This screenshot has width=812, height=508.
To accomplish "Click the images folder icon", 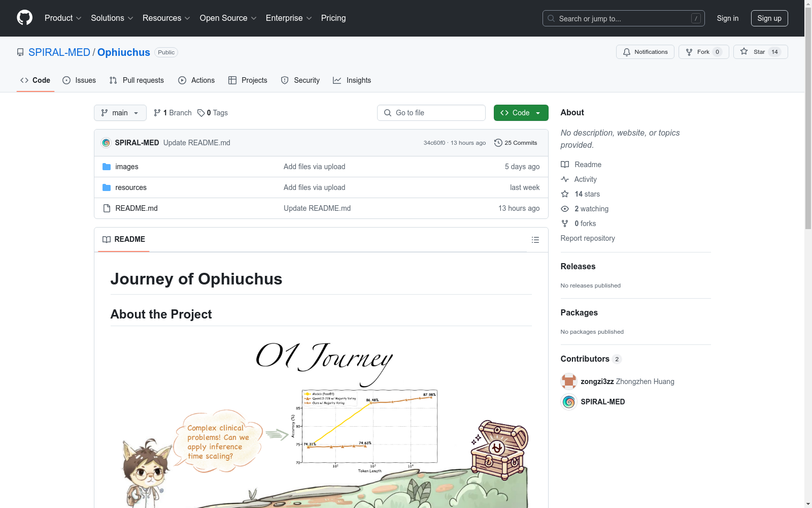I will pyautogui.click(x=107, y=167).
